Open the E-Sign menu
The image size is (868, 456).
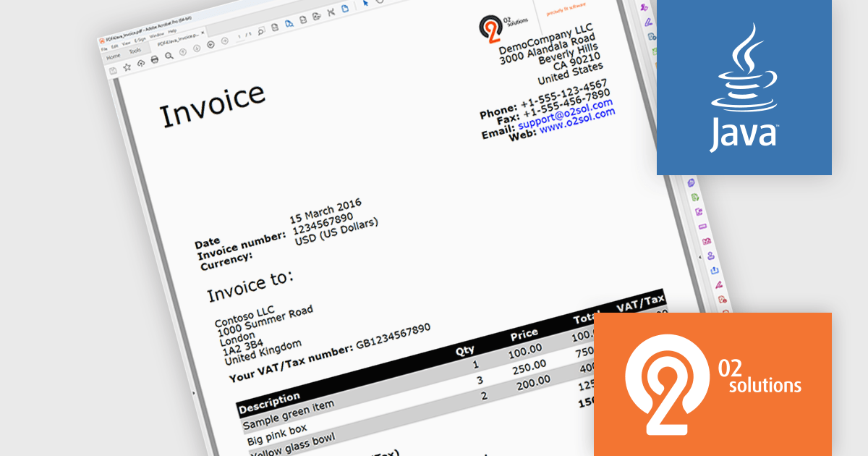click(139, 41)
